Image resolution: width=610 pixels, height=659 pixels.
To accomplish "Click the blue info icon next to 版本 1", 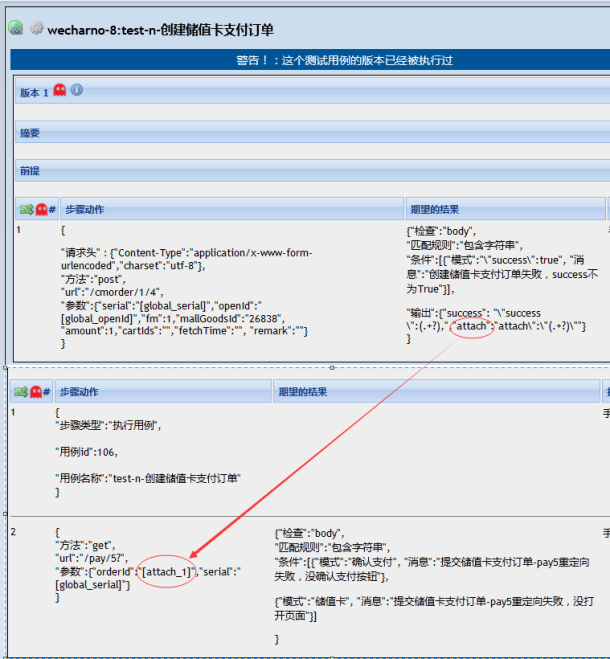I will tap(77, 91).
